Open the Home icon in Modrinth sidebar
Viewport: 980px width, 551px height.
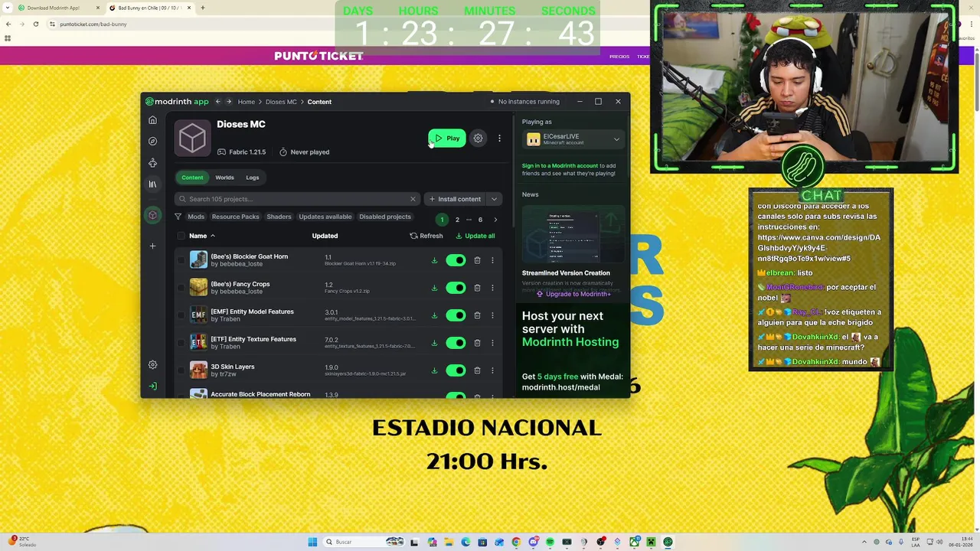(x=152, y=120)
